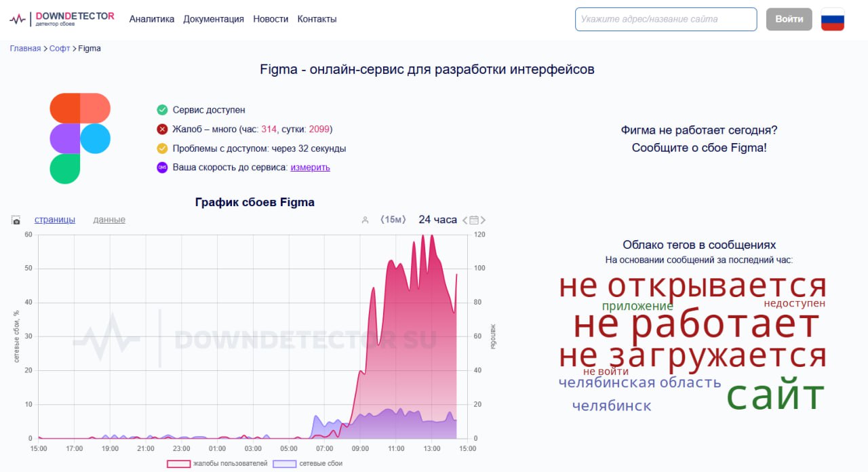The width and height of the screenshot is (868, 472).
Task: Click the не загружается tag
Action: 692,356
